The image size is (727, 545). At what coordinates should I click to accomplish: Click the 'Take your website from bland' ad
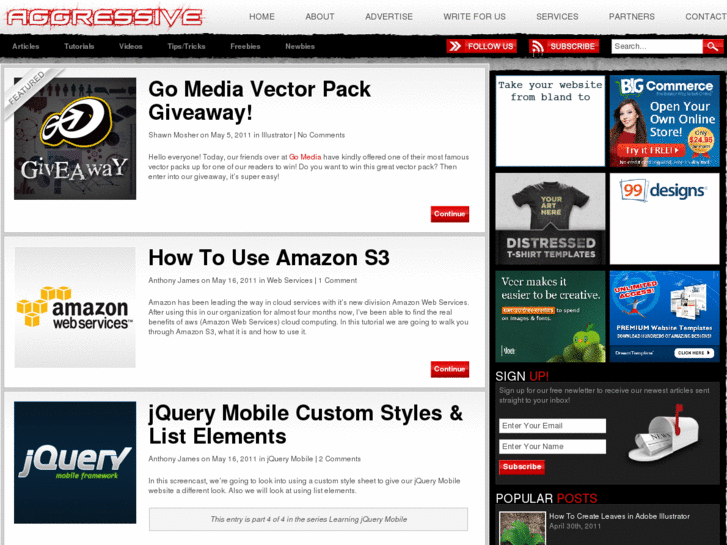pos(550,121)
